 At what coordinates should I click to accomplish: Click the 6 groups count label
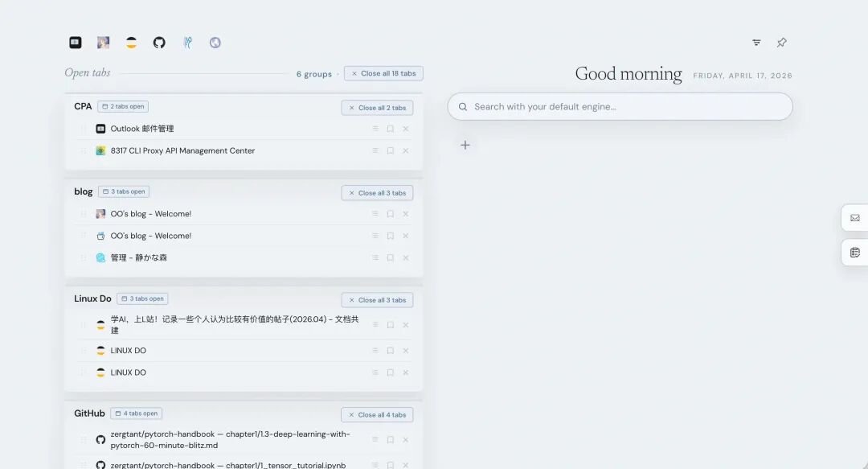click(x=314, y=74)
